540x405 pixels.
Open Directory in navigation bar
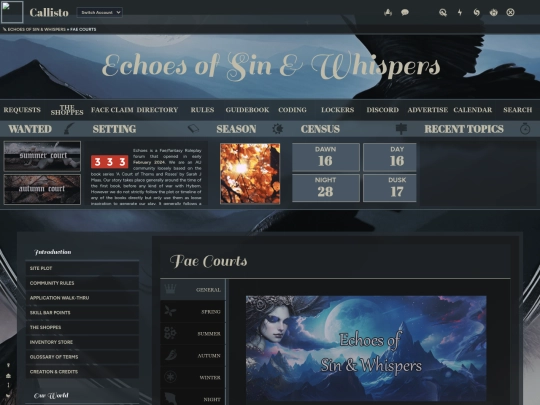[x=157, y=110]
